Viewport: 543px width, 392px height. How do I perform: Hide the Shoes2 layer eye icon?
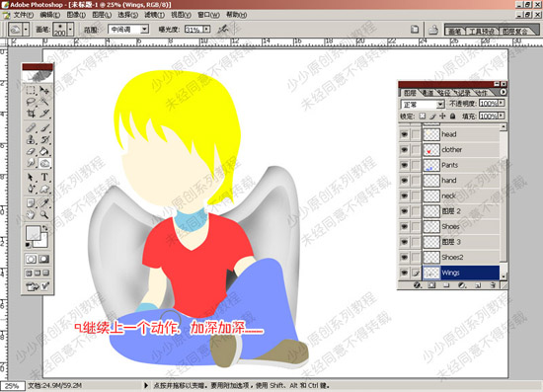[404, 257]
